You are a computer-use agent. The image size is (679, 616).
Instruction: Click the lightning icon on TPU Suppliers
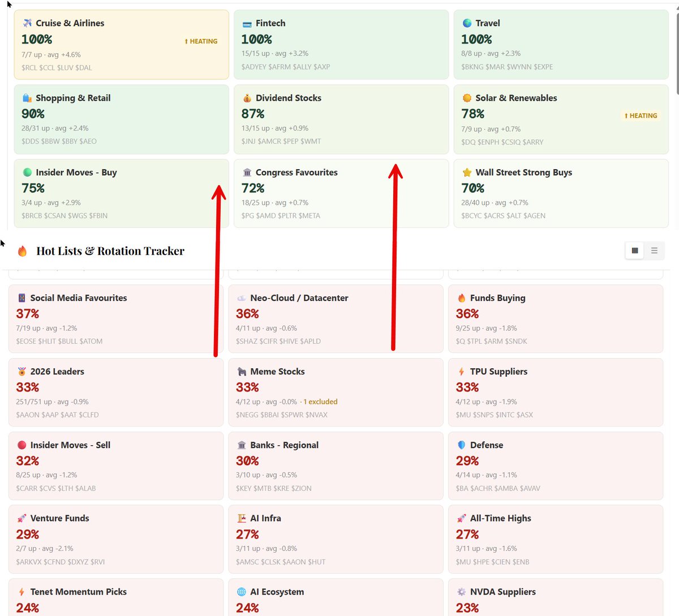[461, 372]
